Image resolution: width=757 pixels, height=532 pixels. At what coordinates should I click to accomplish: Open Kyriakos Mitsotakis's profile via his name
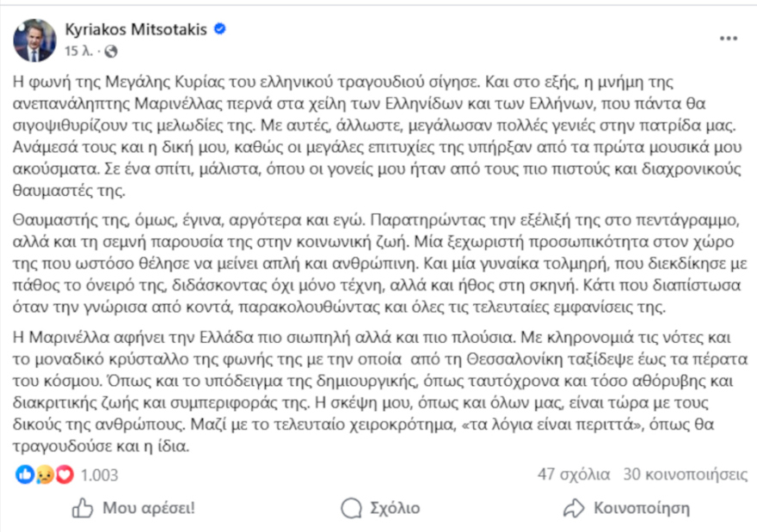138,27
